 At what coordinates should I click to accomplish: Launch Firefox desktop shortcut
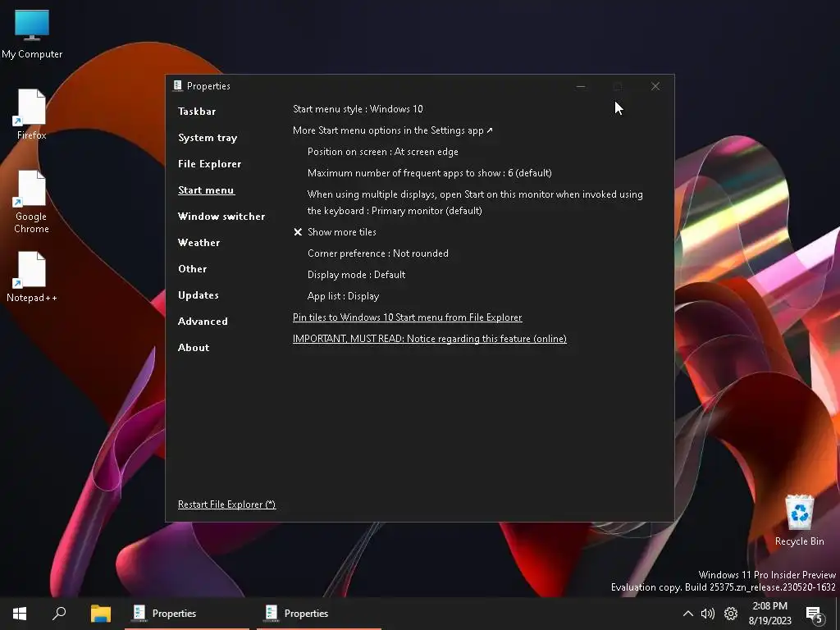tap(32, 115)
